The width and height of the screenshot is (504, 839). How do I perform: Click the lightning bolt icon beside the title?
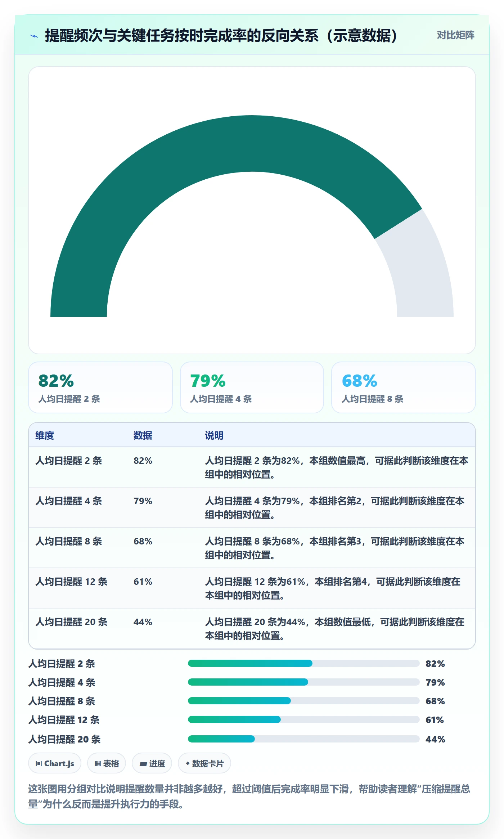pos(34,36)
